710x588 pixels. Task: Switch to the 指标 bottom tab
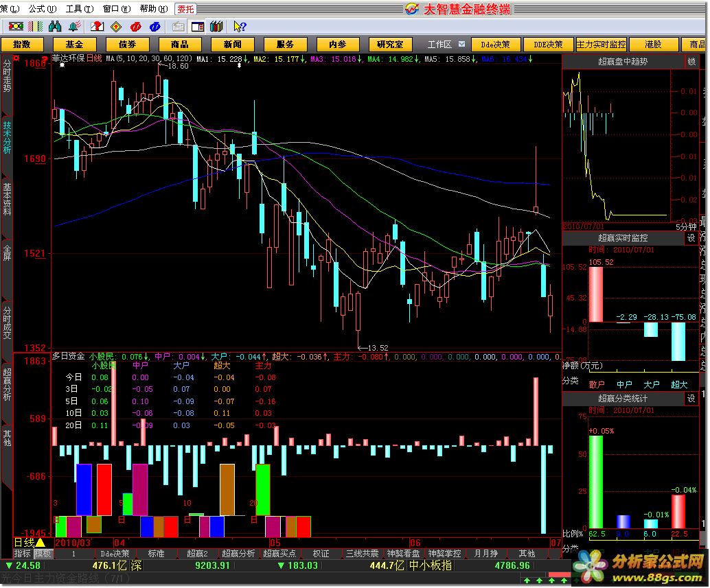[22, 554]
